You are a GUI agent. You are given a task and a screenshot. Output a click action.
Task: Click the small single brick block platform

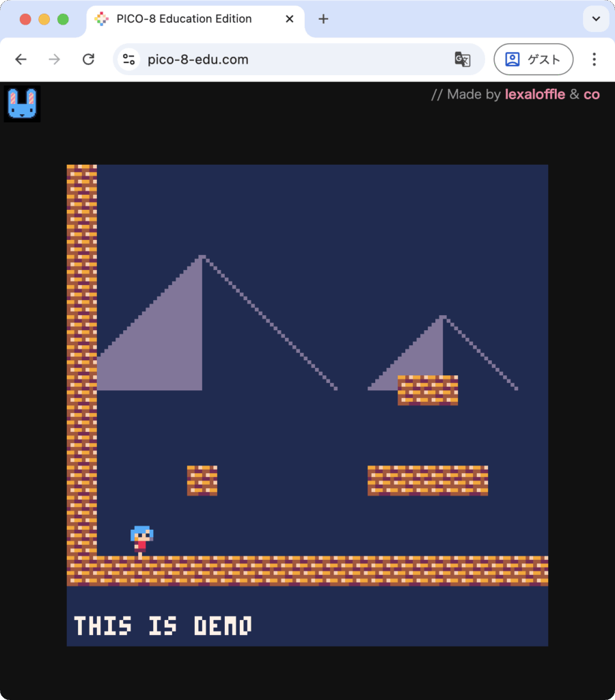202,481
